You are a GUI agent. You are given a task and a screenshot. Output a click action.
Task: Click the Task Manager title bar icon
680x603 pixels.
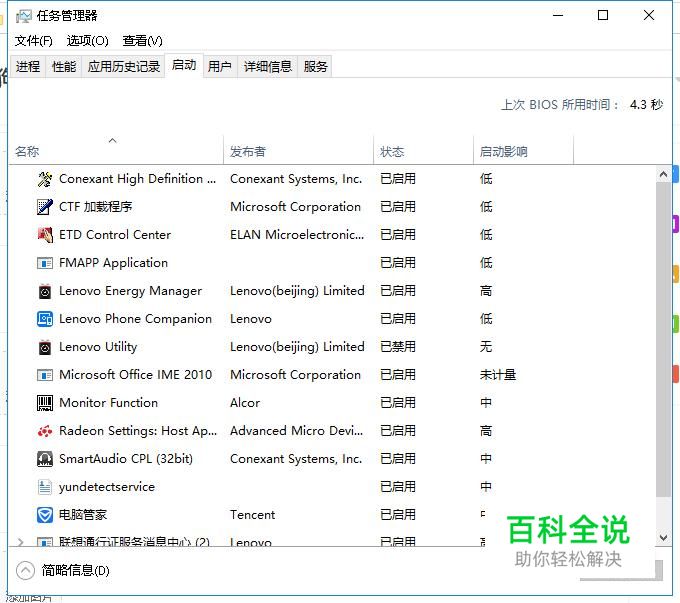[x=23, y=16]
